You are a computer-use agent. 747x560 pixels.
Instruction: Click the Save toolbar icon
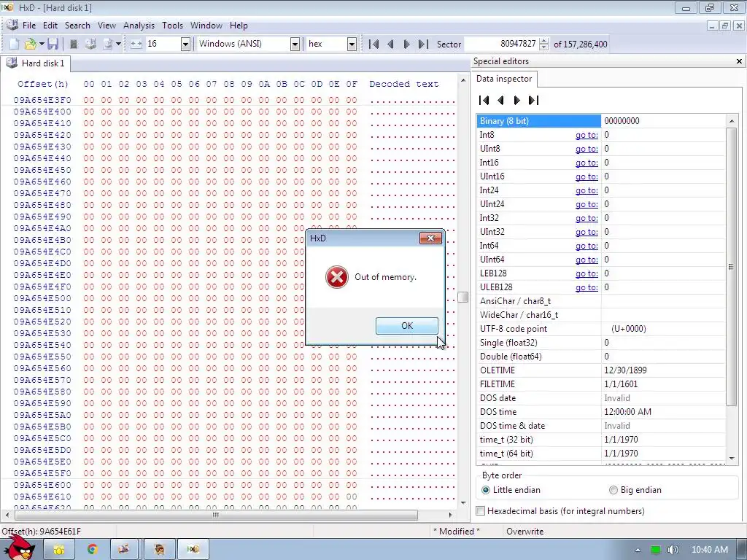53,44
